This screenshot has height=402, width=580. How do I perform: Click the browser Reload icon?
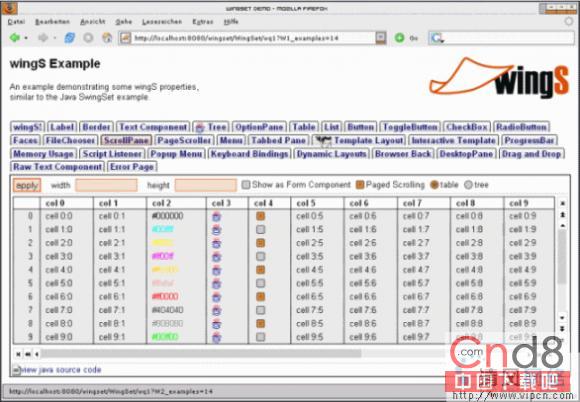[x=70, y=38]
